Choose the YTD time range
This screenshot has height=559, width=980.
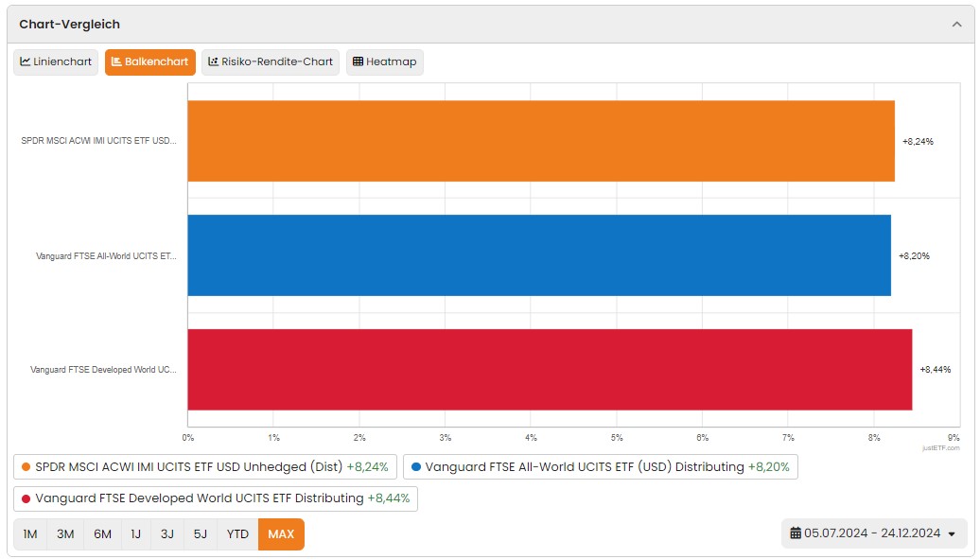click(x=237, y=534)
